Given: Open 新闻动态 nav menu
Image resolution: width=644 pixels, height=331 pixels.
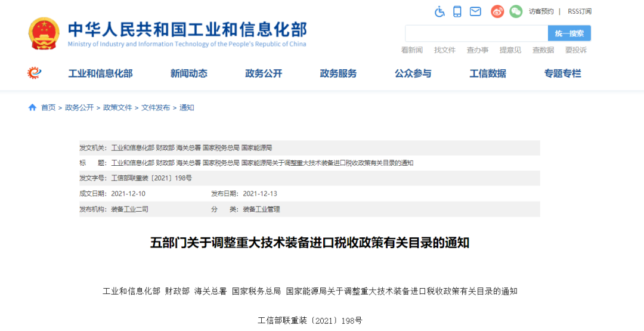Looking at the screenshot, I should (189, 73).
